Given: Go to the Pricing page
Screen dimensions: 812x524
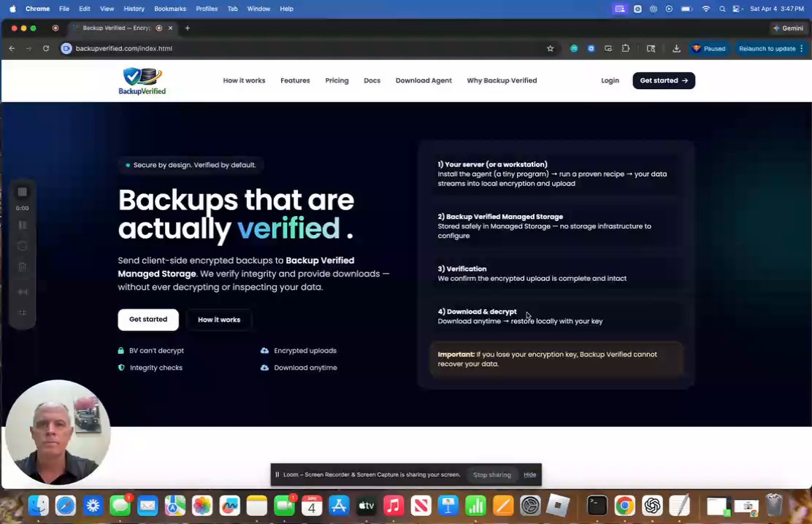Looking at the screenshot, I should coord(337,80).
